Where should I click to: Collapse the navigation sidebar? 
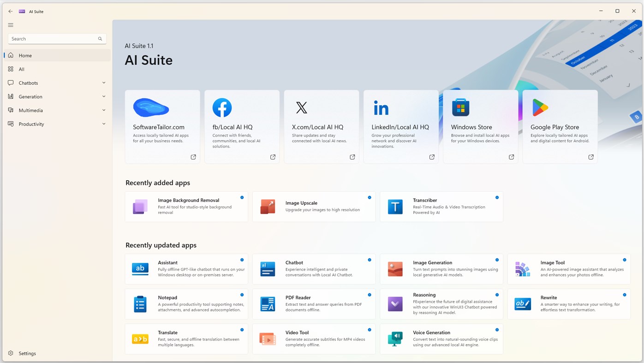pos(10,24)
